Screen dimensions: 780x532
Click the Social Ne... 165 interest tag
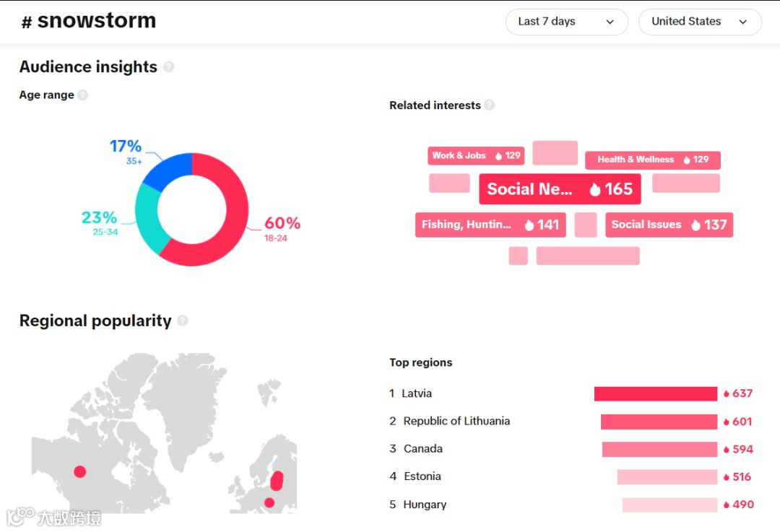pos(560,190)
